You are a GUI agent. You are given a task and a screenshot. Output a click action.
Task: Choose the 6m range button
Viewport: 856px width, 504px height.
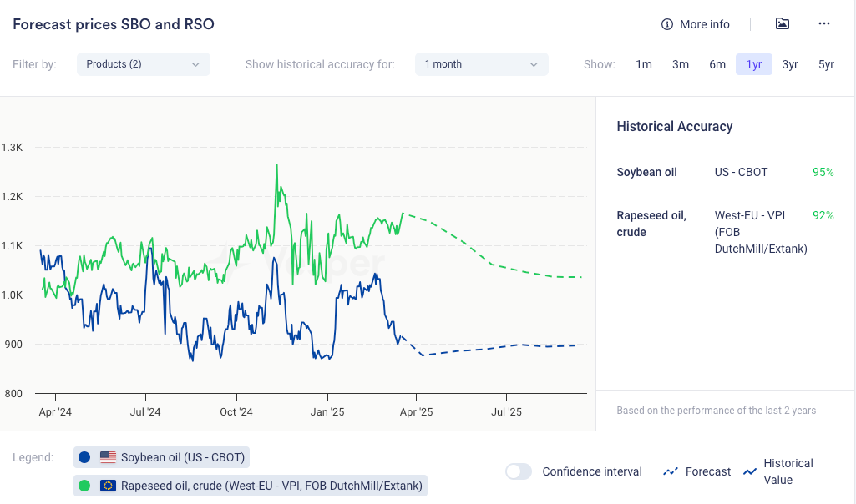coord(717,64)
